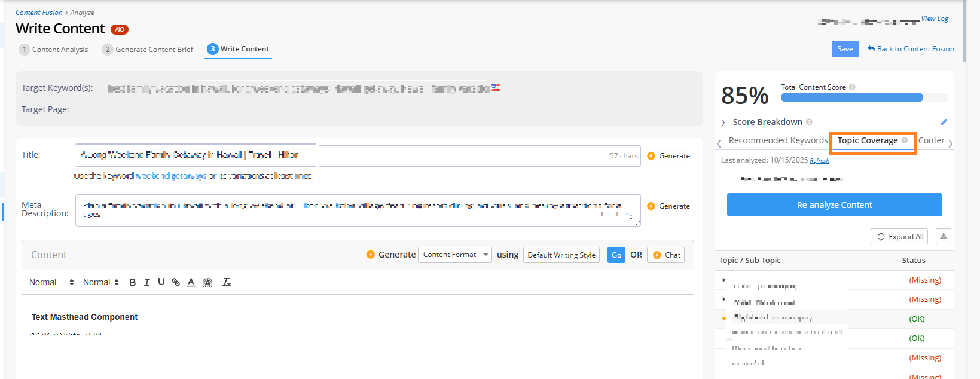The image size is (980, 379).
Task: Switch to the Recommended Keywords tab
Action: click(778, 140)
